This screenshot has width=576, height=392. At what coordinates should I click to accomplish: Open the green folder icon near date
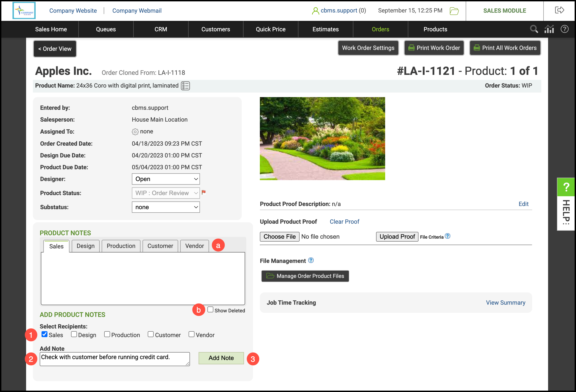454,11
